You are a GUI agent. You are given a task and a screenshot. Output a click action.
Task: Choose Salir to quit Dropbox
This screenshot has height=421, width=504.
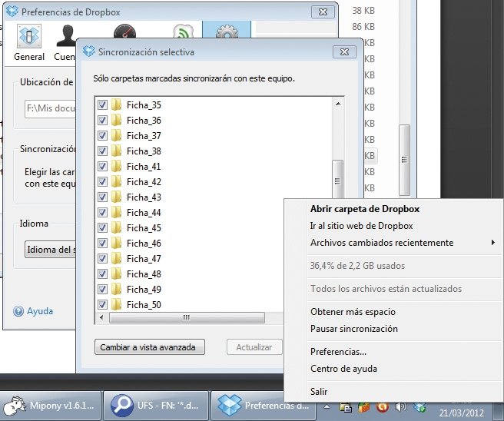tap(319, 392)
